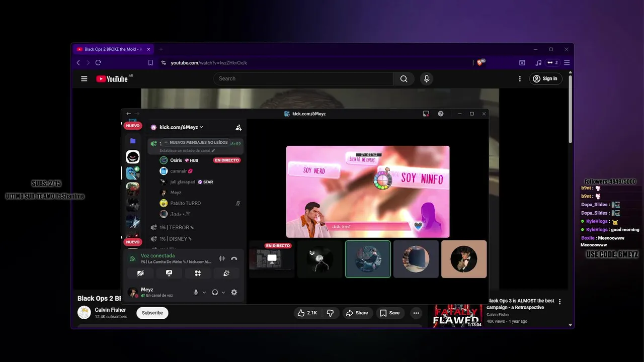This screenshot has width=644, height=362.
Task: Focus the YouTube search box
Action: 303,79
